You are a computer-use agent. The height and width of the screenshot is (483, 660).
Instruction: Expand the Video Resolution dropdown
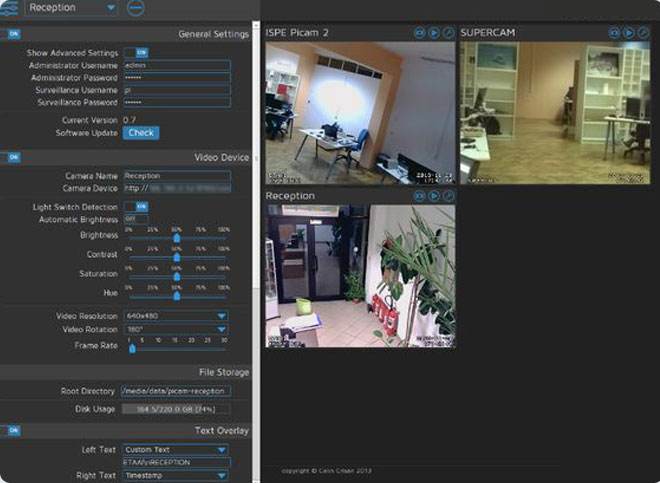point(176,316)
